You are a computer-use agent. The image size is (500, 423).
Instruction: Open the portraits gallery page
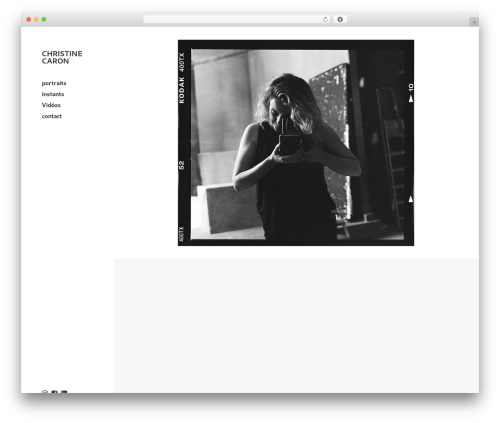tap(54, 83)
